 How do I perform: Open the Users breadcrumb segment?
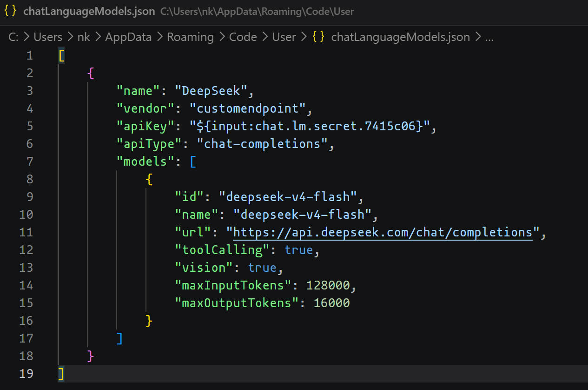[x=48, y=37]
